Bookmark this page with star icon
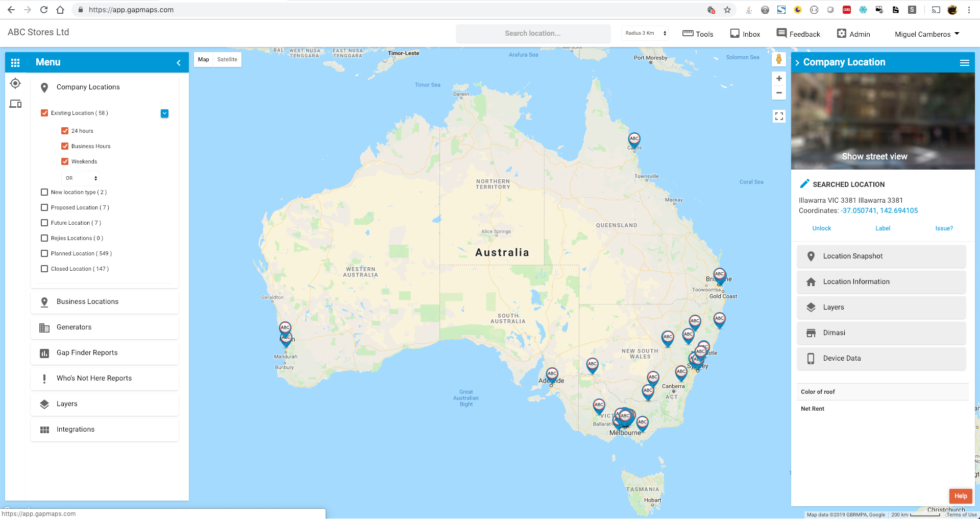 [727, 10]
